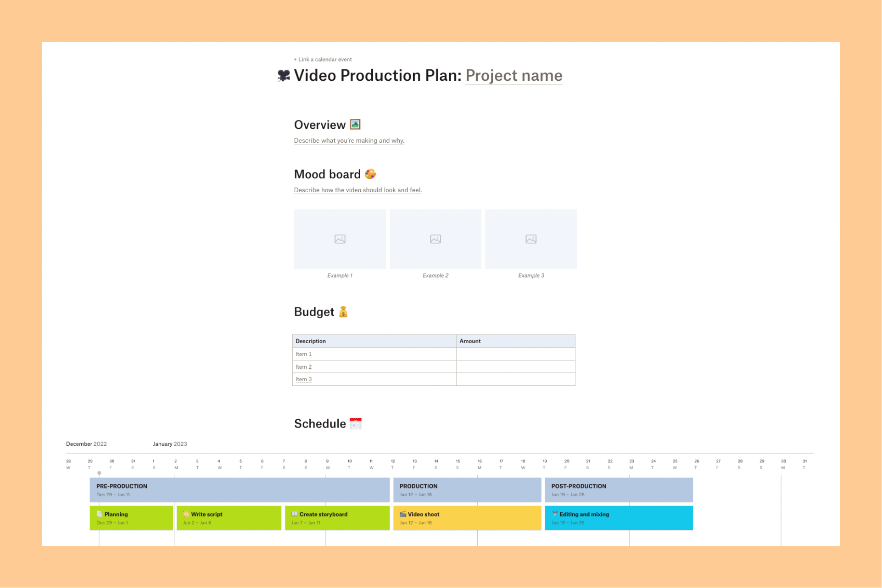The height and width of the screenshot is (588, 882).
Task: Click the mood board palette icon
Action: tap(370, 174)
